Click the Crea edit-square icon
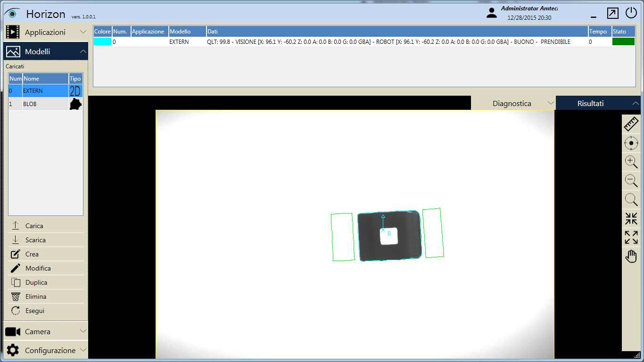 16,254
